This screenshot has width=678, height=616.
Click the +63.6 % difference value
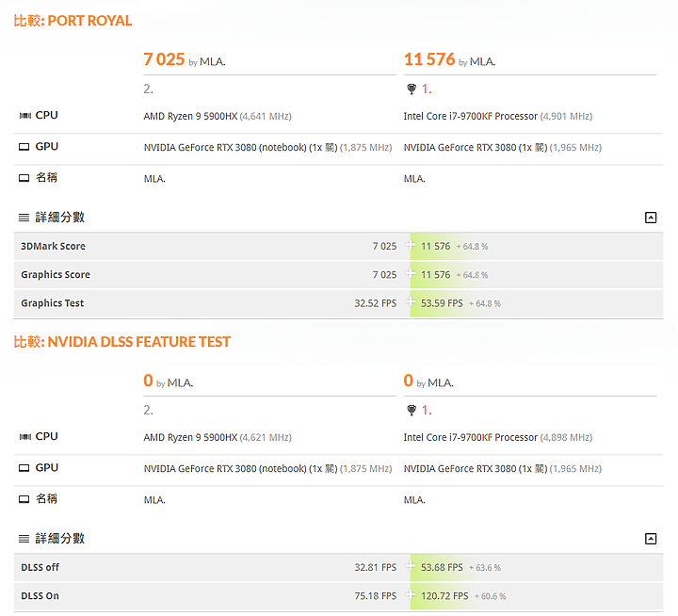point(485,568)
